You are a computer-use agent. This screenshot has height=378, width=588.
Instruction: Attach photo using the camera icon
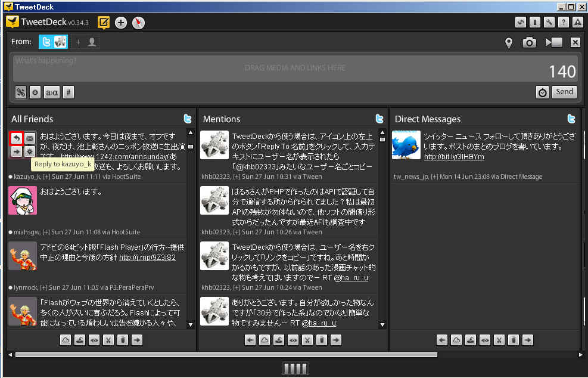pyautogui.click(x=529, y=42)
